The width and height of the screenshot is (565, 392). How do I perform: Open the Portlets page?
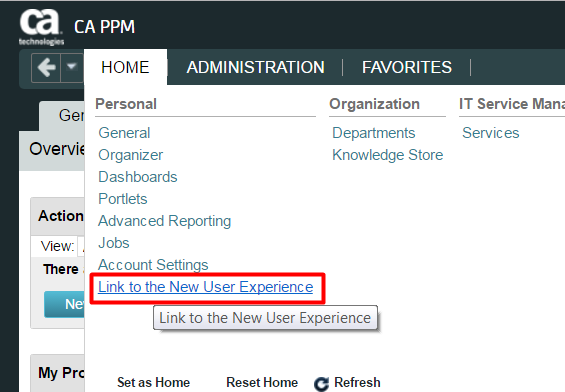pos(123,199)
